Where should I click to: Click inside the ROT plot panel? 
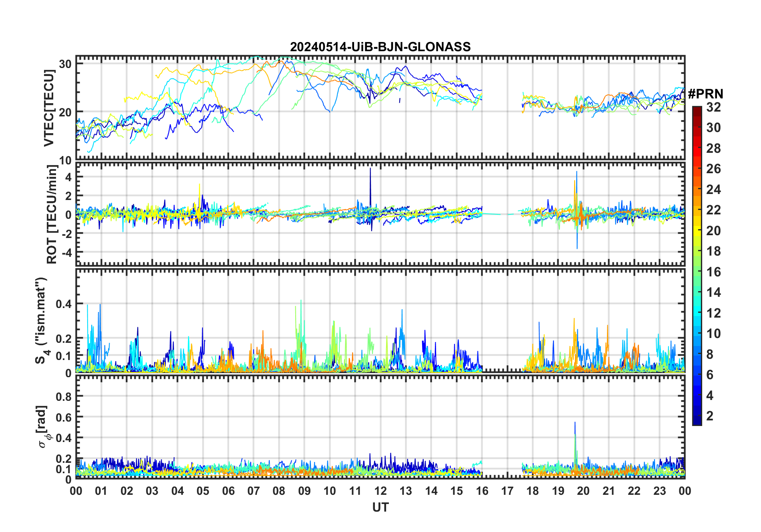pyautogui.click(x=380, y=214)
